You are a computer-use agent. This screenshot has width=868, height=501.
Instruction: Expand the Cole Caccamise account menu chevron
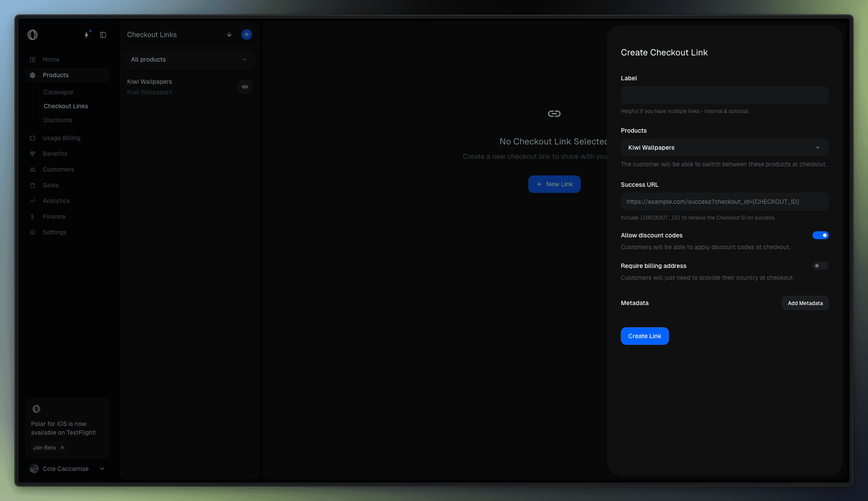tap(102, 469)
